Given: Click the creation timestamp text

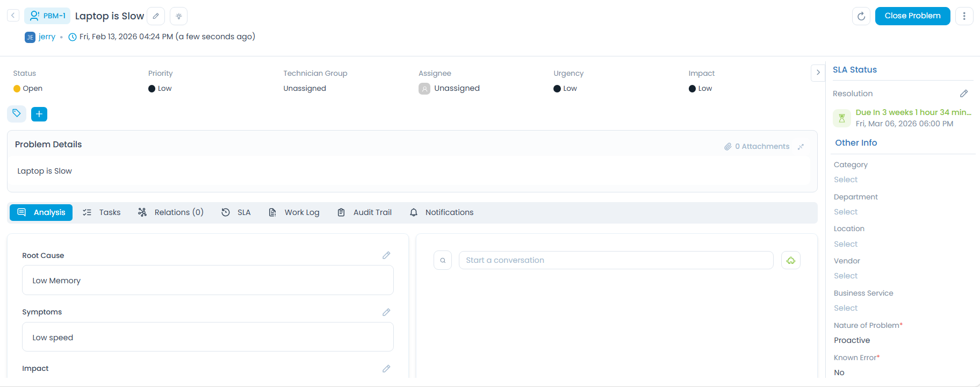Looking at the screenshot, I should point(167,37).
